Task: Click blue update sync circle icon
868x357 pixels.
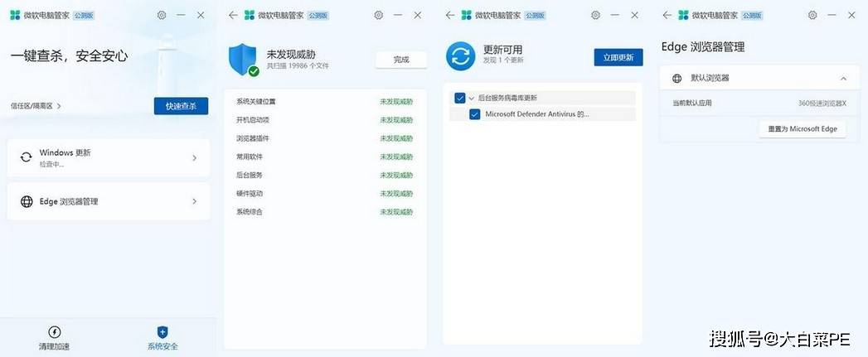Action: 461,56
